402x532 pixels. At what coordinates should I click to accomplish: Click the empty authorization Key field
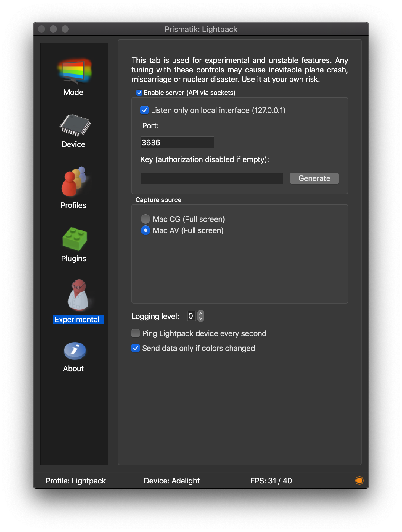pyautogui.click(x=212, y=178)
